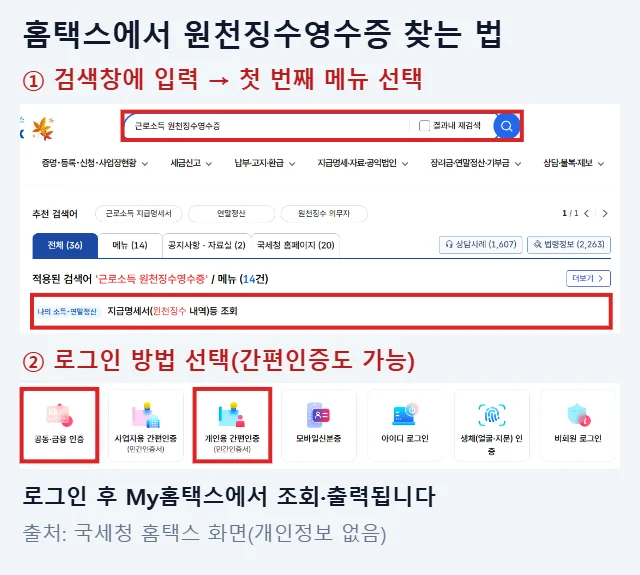Expand the 상담·불복·제보 menu

pos(573,163)
